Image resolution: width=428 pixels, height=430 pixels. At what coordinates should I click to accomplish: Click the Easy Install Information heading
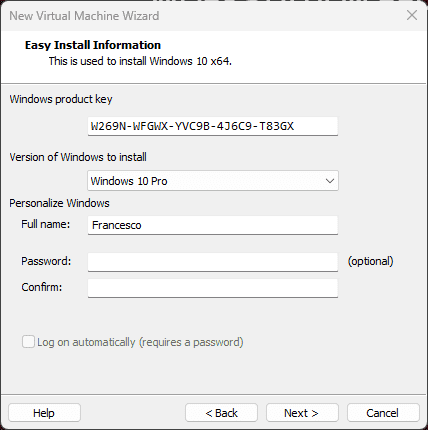click(x=93, y=45)
